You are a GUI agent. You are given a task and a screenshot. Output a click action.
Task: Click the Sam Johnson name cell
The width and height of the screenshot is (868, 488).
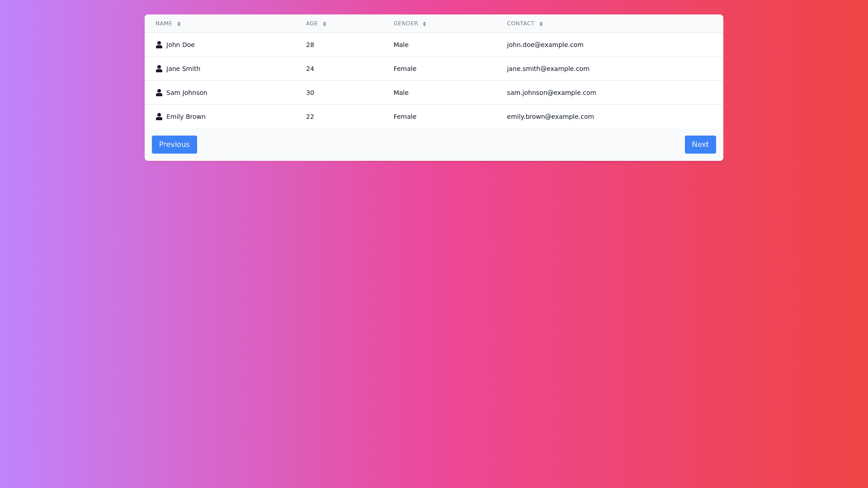tap(187, 93)
